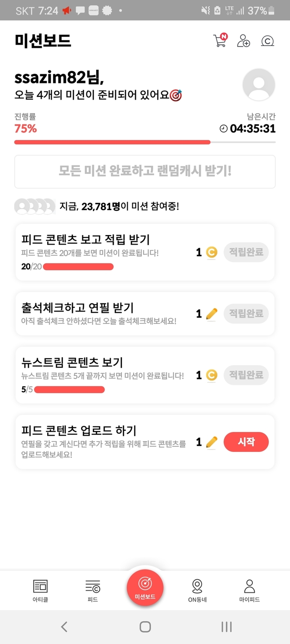Viewport: 290px width, 644px height.
Task: Tap the pencil reward icon for 출석체크
Action: 212,314
